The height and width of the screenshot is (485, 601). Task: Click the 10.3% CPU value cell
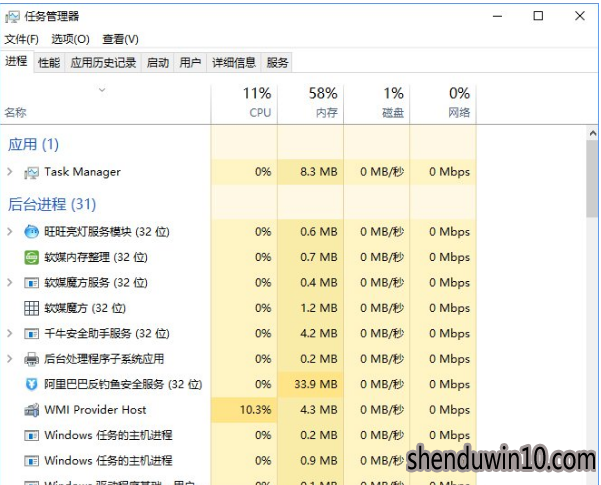pos(244,410)
